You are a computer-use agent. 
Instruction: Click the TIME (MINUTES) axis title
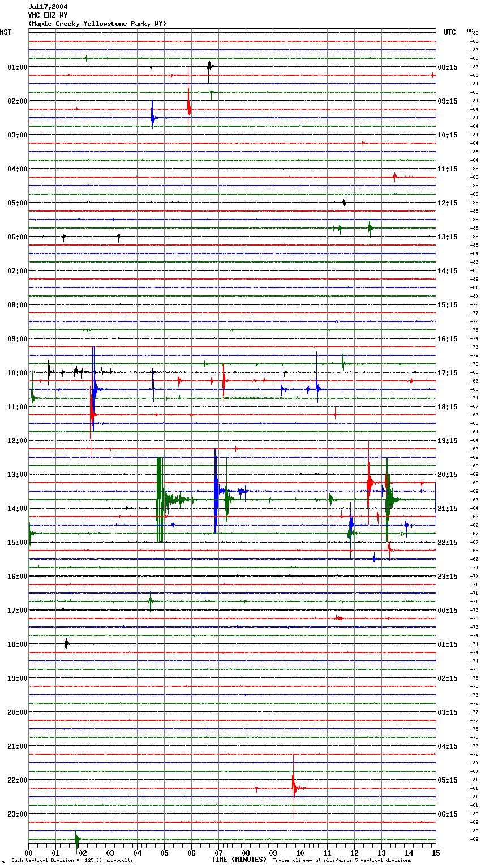pyautogui.click(x=239, y=860)
